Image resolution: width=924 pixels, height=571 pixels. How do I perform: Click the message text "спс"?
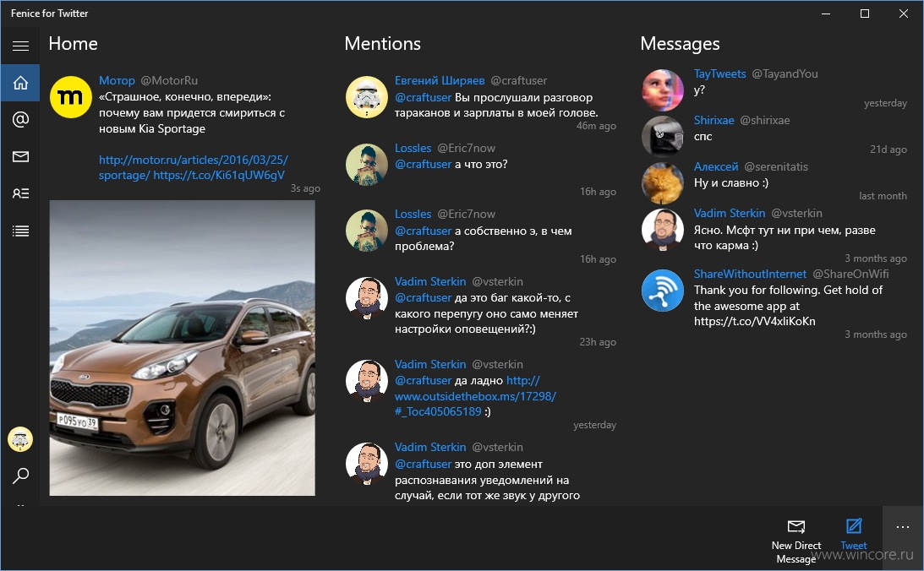[703, 137]
